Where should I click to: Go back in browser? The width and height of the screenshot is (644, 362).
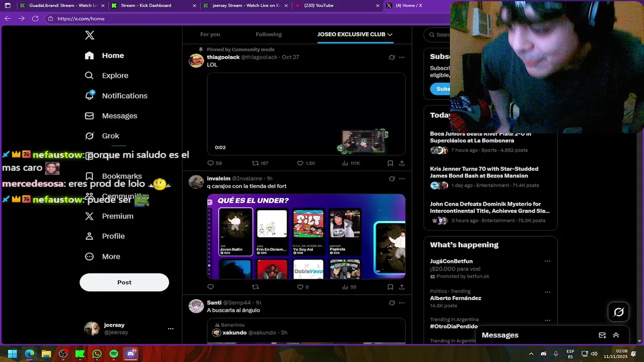[8, 19]
